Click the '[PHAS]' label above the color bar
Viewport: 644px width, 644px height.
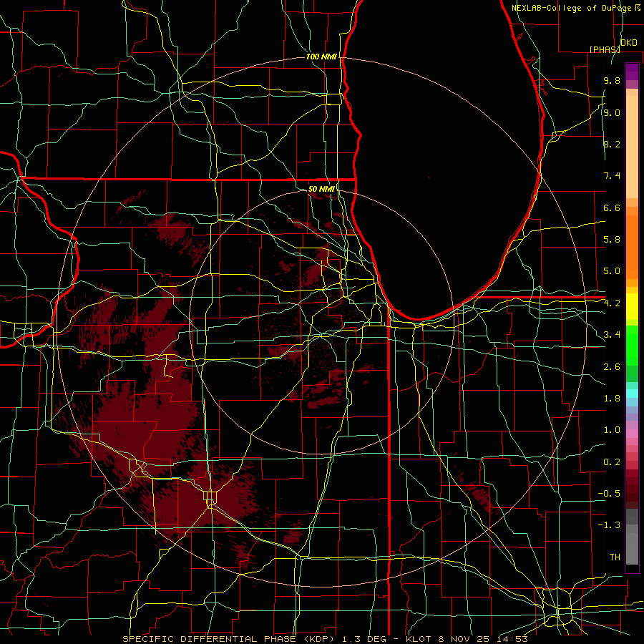coord(605,49)
